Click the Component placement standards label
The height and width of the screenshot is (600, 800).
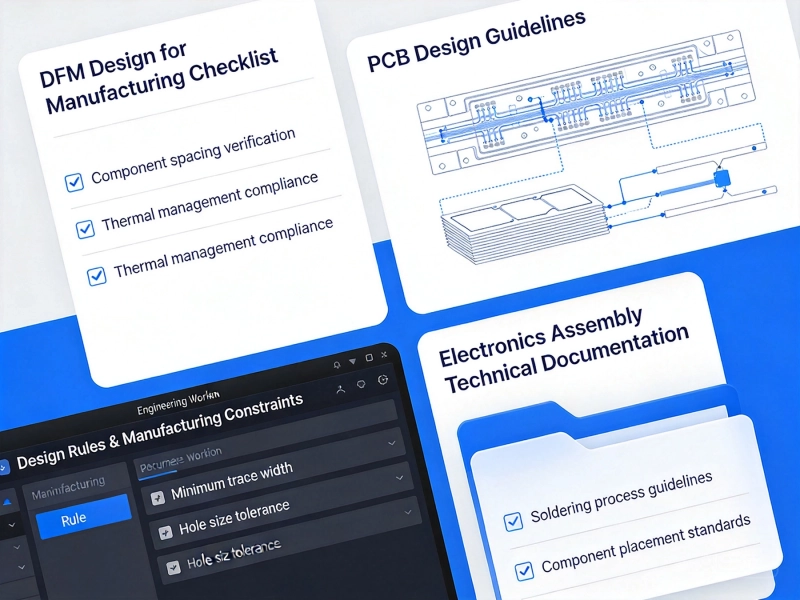tap(645, 543)
